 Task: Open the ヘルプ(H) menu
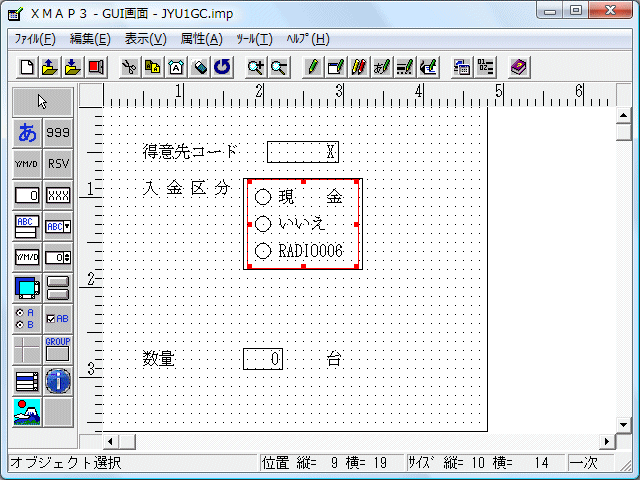click(308, 39)
